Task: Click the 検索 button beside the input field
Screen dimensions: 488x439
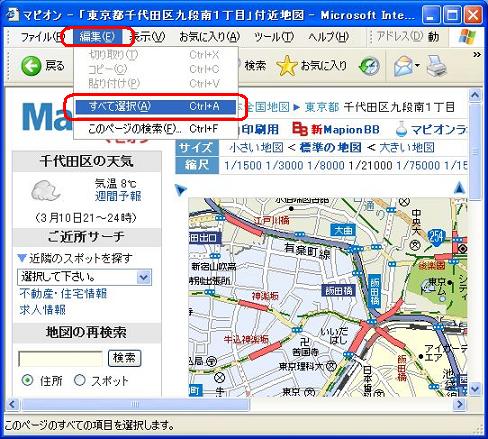Action: pyautogui.click(x=124, y=358)
